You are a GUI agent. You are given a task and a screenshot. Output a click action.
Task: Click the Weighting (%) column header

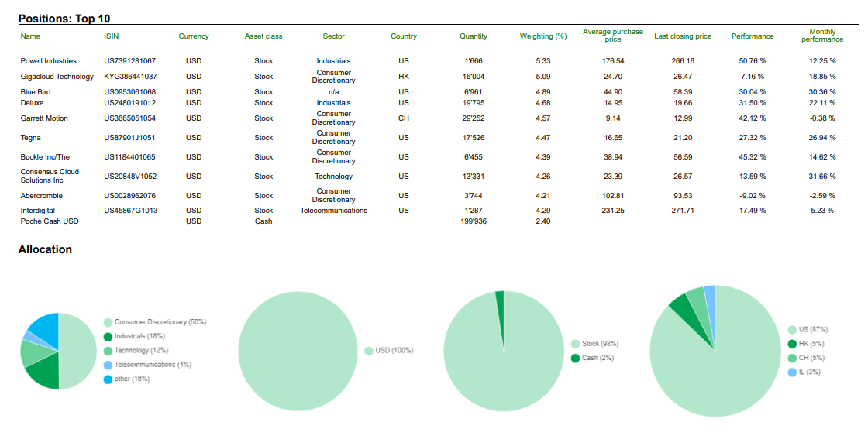543,36
